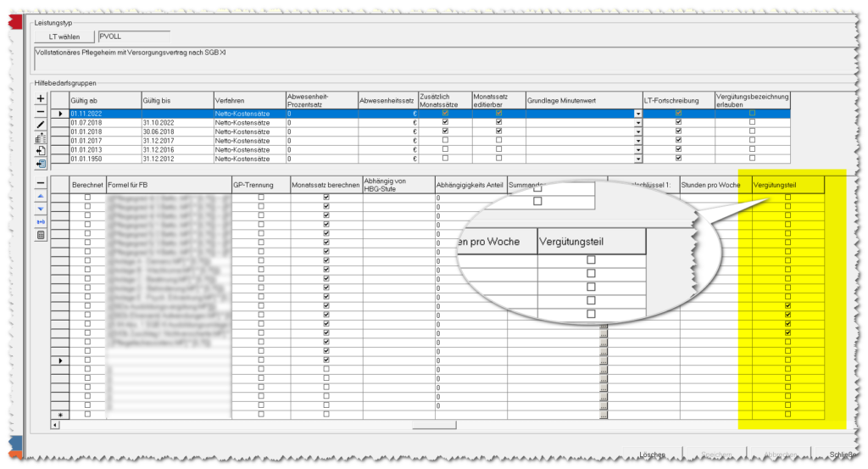Click the ellipsis button in the asterisk row
868x469 pixels.
(x=604, y=415)
